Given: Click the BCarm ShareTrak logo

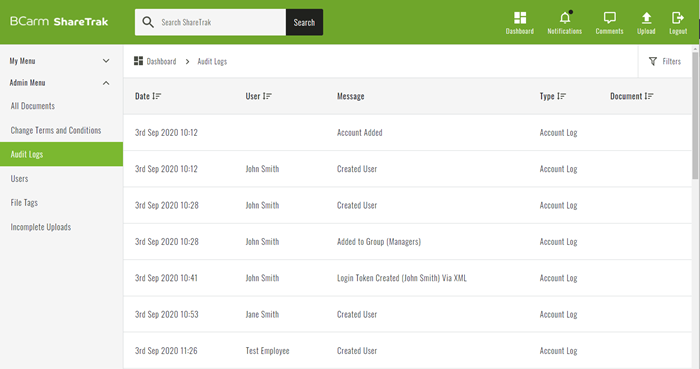Looking at the screenshot, I should (x=59, y=21).
